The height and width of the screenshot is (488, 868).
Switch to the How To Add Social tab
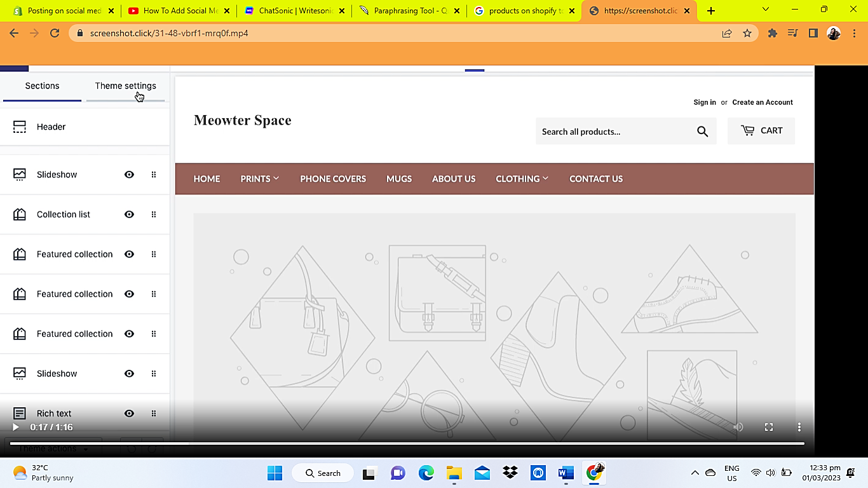click(x=179, y=11)
